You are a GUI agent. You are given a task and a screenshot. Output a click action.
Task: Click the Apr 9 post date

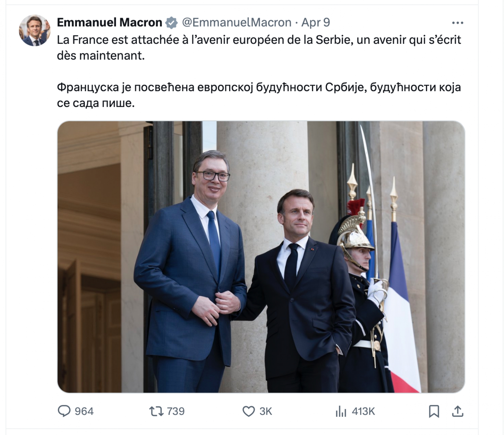point(316,23)
